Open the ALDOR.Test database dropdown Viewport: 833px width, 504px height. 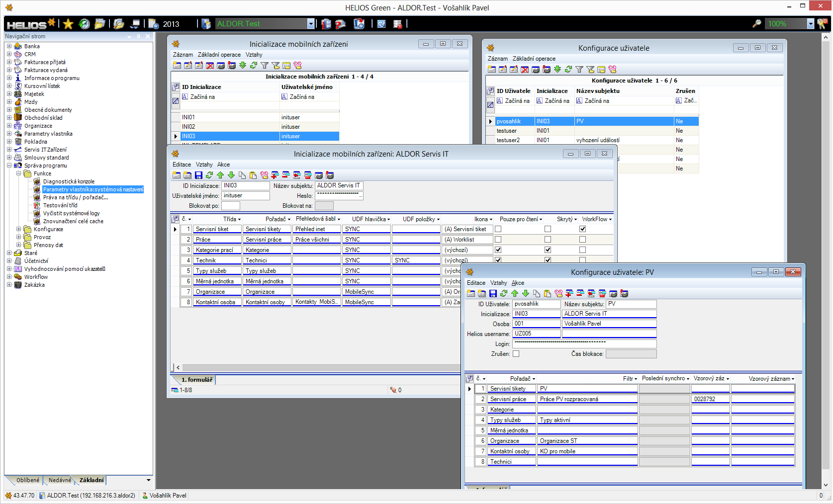coord(311,23)
